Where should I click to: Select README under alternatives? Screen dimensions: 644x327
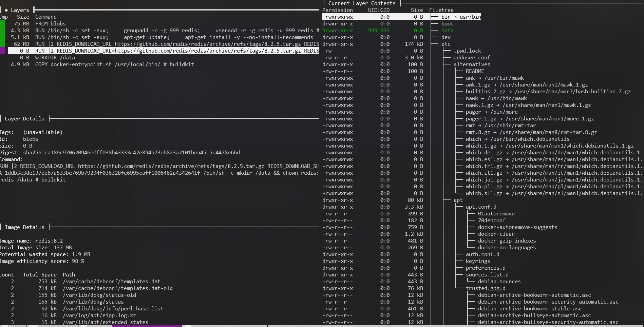pyautogui.click(x=475, y=71)
